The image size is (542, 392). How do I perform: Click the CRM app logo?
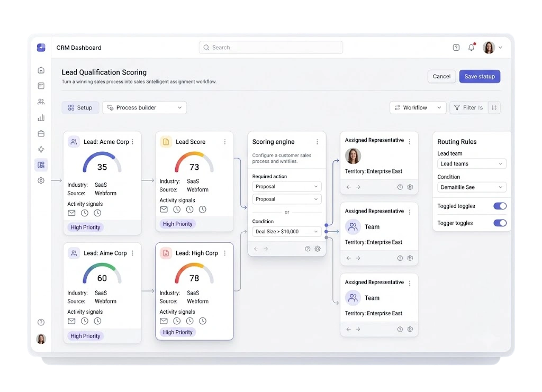41,48
